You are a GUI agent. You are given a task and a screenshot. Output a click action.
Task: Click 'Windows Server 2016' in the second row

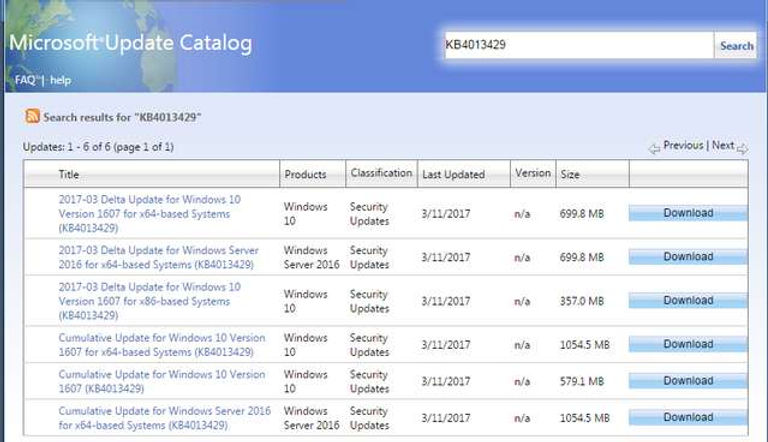pyautogui.click(x=312, y=257)
